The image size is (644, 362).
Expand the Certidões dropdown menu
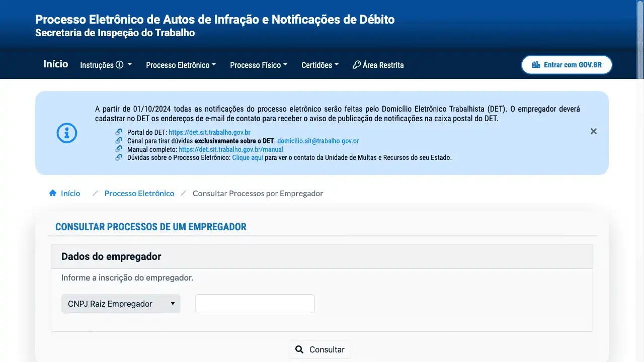click(320, 65)
